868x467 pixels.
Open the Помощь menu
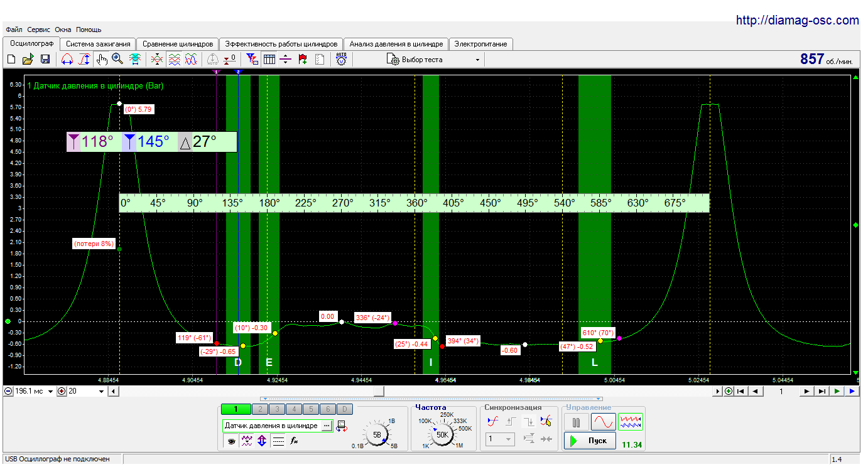89,30
